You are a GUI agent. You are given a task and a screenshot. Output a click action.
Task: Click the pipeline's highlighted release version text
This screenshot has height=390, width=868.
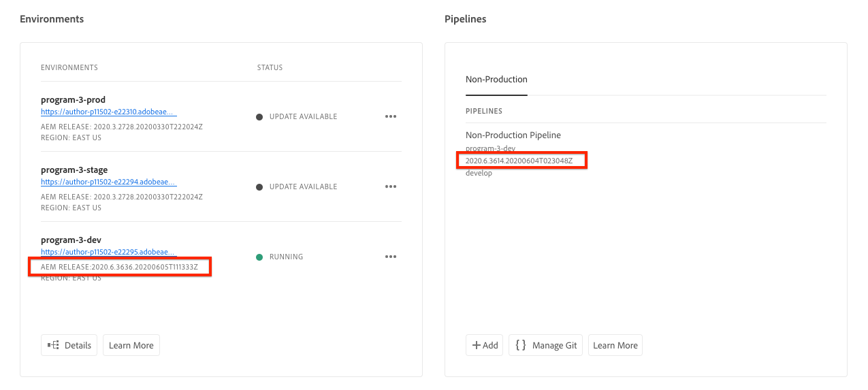coord(519,161)
